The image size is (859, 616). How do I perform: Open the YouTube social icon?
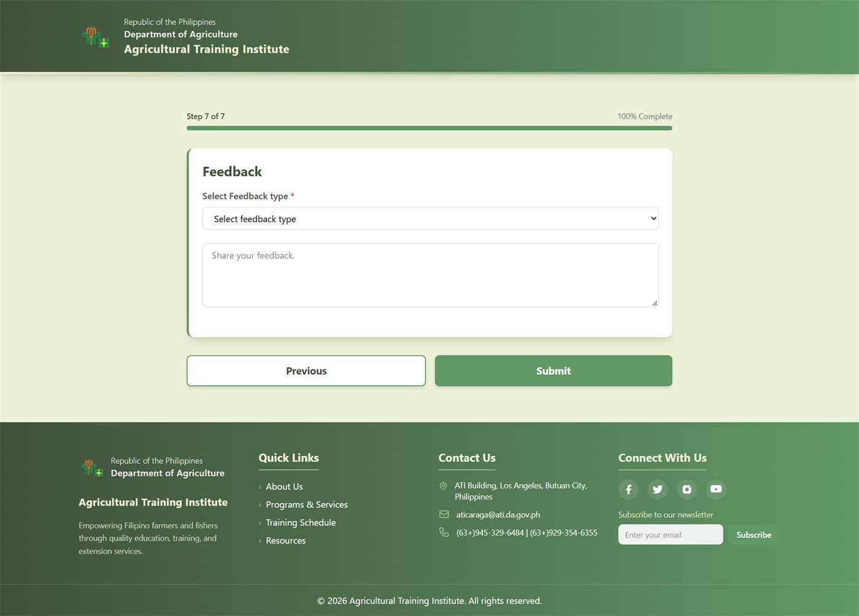point(716,489)
